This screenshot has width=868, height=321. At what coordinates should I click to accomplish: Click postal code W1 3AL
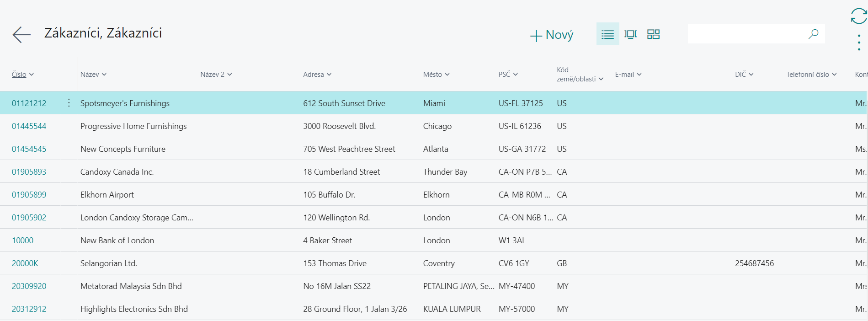(512, 241)
